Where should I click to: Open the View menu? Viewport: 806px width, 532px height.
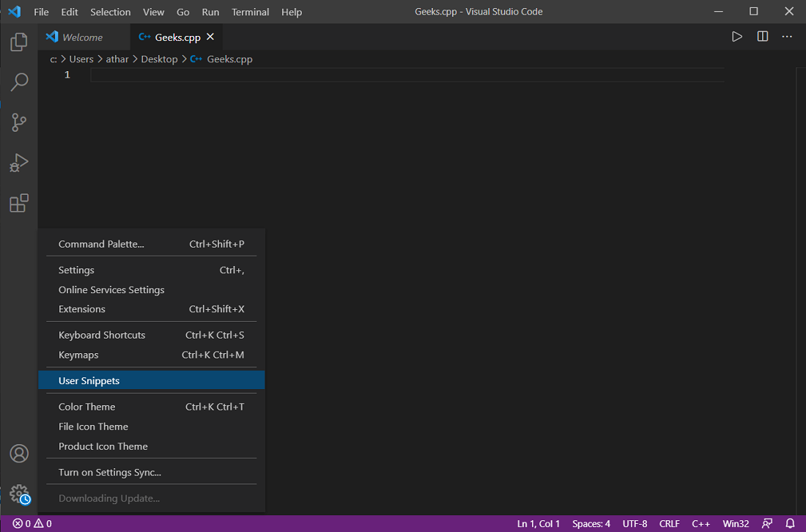tap(154, 12)
